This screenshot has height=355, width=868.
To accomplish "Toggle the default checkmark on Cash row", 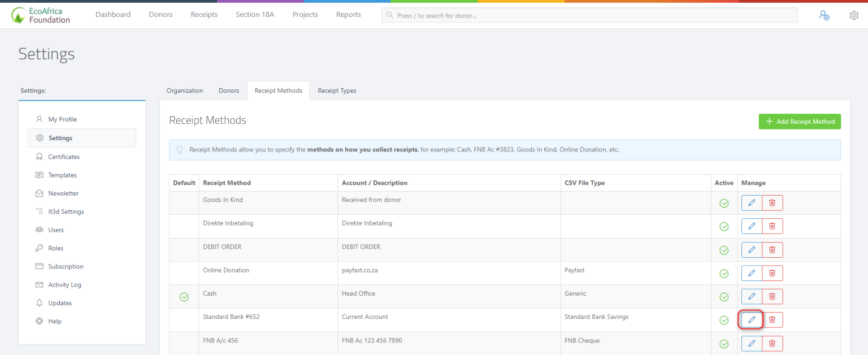I will (184, 296).
